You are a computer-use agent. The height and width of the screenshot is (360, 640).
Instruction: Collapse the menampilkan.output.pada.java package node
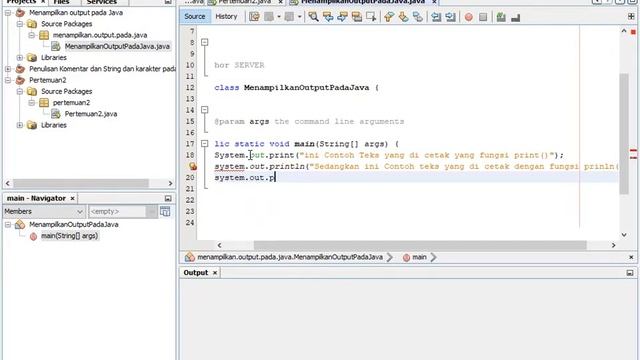click(x=31, y=35)
